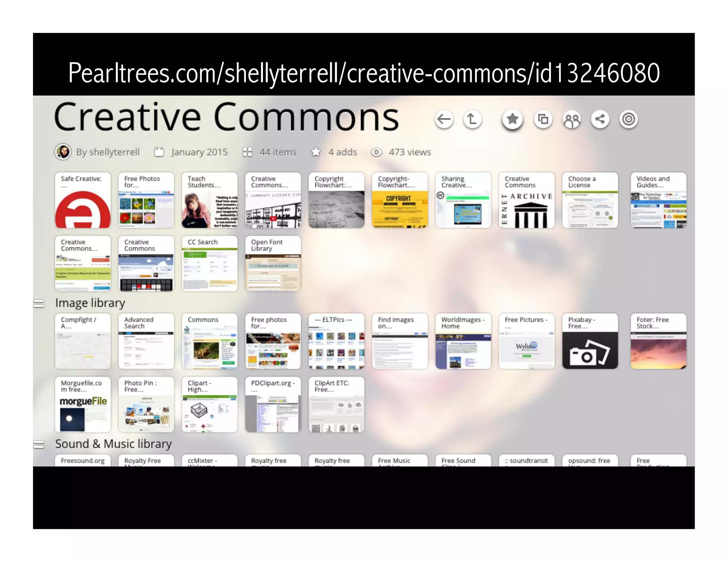Click the duplicate collection icon
The image size is (728, 562).
(543, 119)
